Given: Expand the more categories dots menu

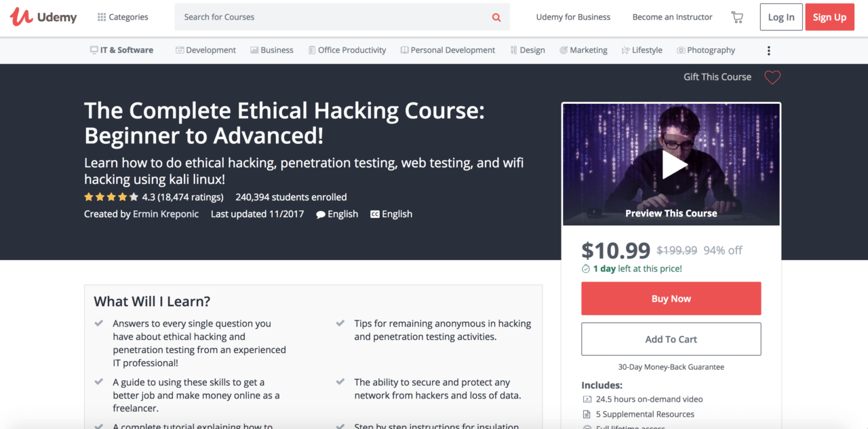Looking at the screenshot, I should tap(768, 50).
